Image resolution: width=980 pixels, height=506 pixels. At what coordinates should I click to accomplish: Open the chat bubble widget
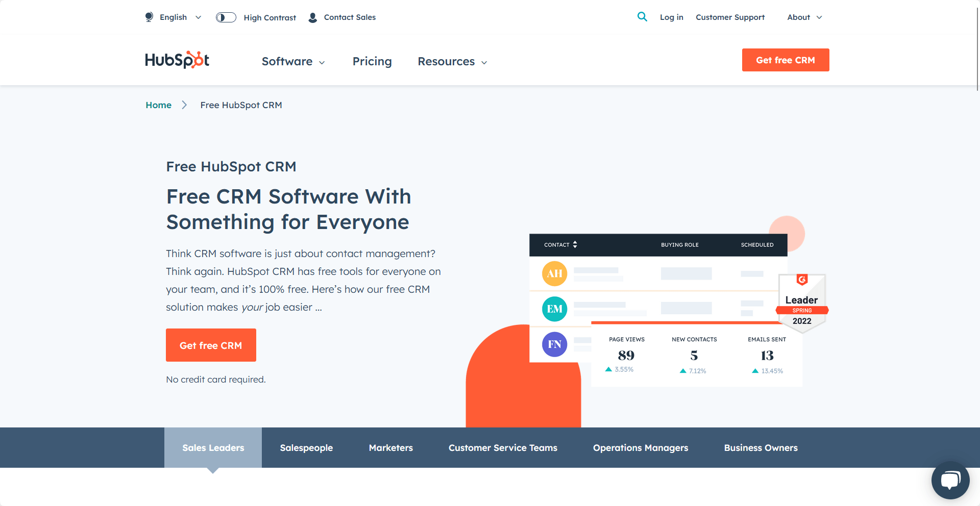click(950, 480)
